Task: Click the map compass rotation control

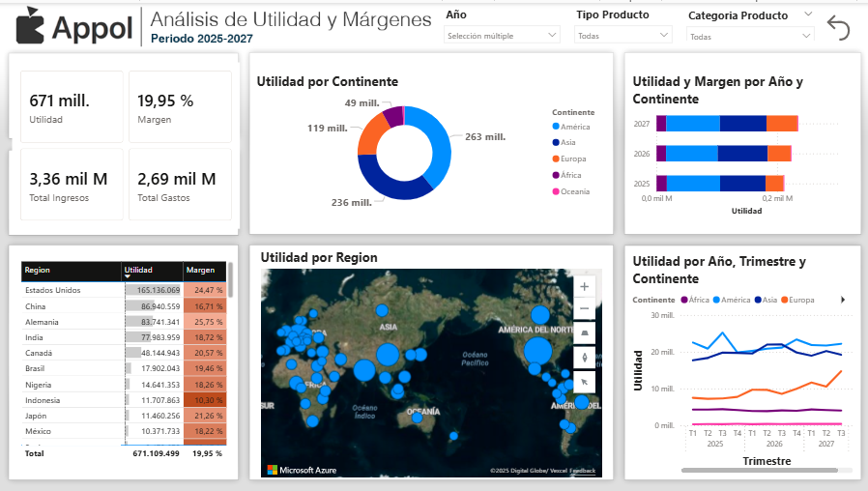Action: [584, 357]
